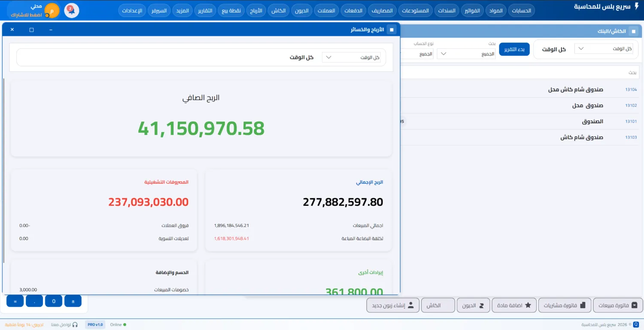Click the خصومات المبيعات label
This screenshot has width=644, height=330.
pos(171,290)
